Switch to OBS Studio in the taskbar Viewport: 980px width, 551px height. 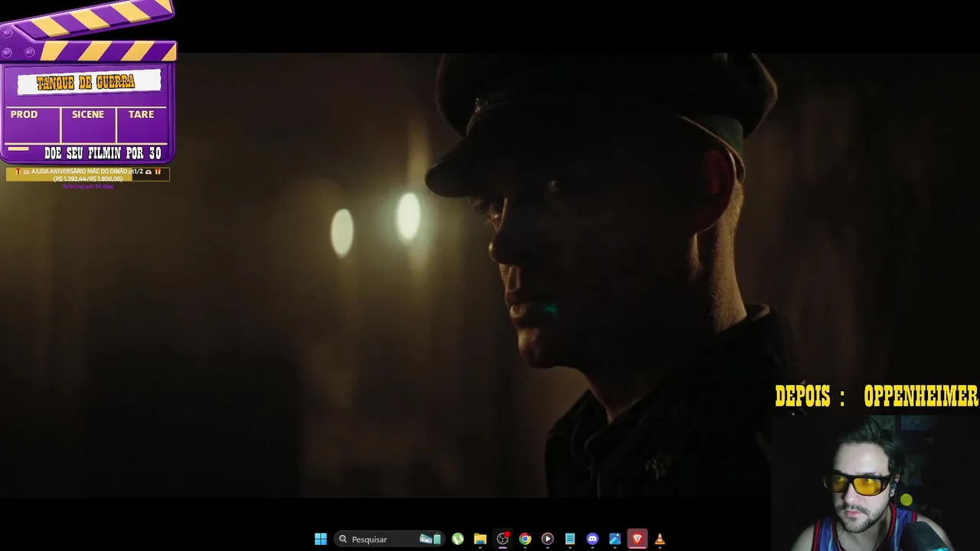click(503, 539)
